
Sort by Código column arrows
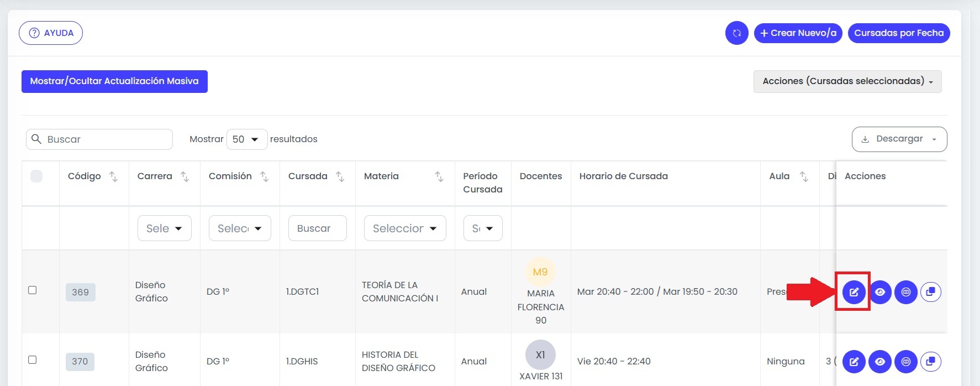click(113, 176)
